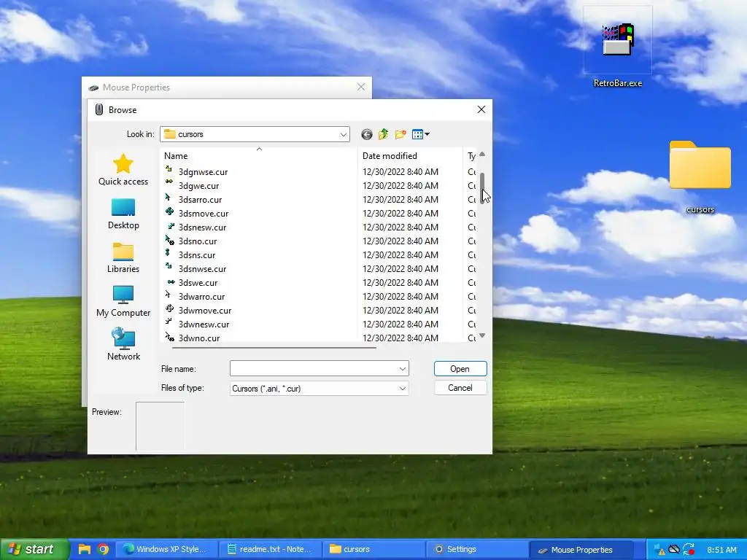747x560 pixels.
Task: Open My Computer in Browse sidebar
Action: (123, 301)
